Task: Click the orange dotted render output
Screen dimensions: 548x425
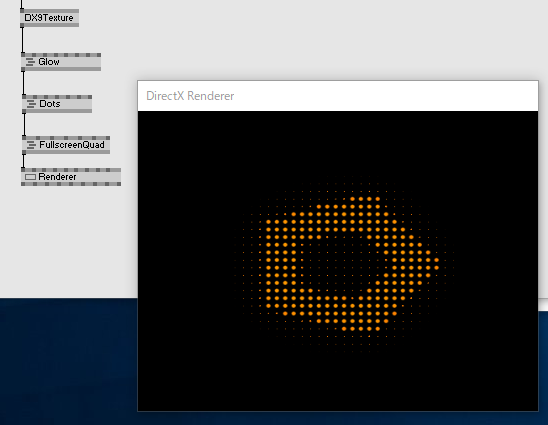Action: point(344,264)
